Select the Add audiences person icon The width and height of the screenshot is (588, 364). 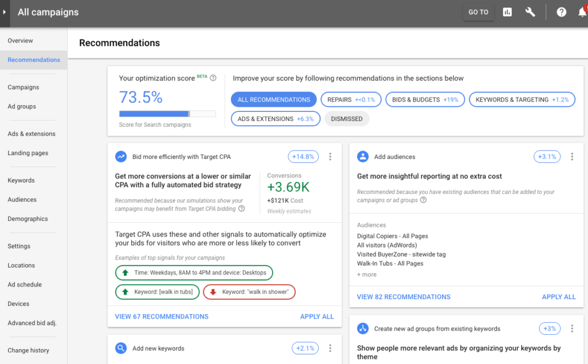362,156
